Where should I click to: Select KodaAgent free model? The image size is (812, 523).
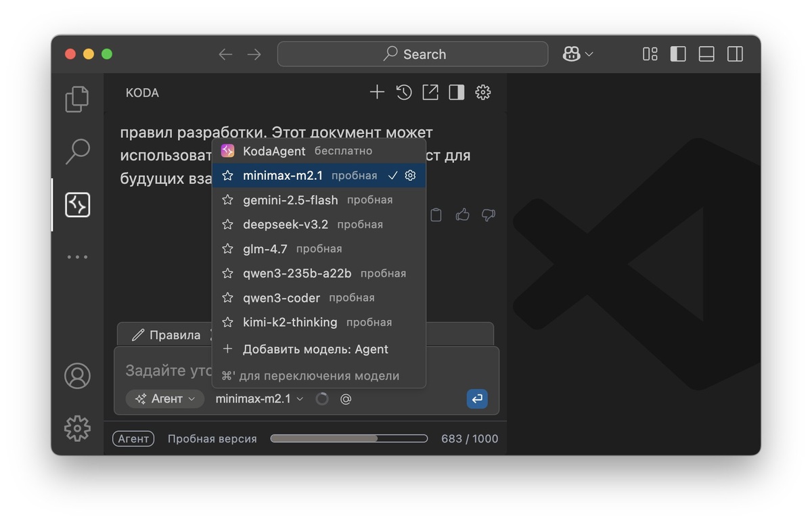pyautogui.click(x=319, y=151)
